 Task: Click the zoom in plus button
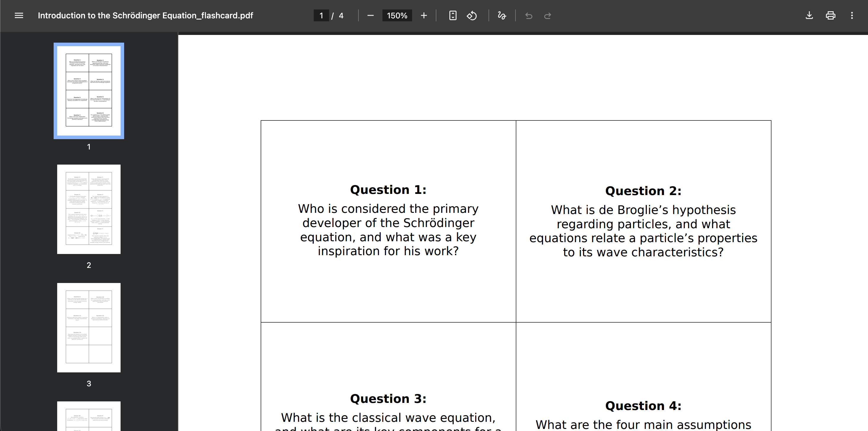coord(424,15)
